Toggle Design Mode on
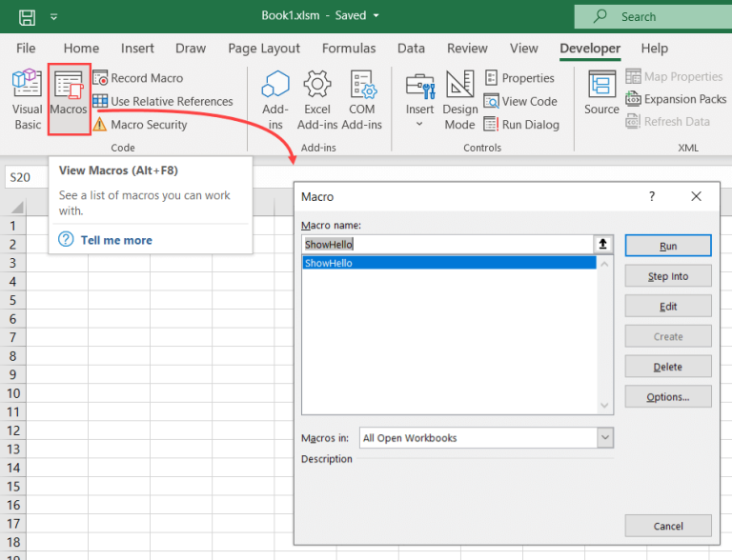Viewport: 732px width, 560px height. [x=459, y=100]
